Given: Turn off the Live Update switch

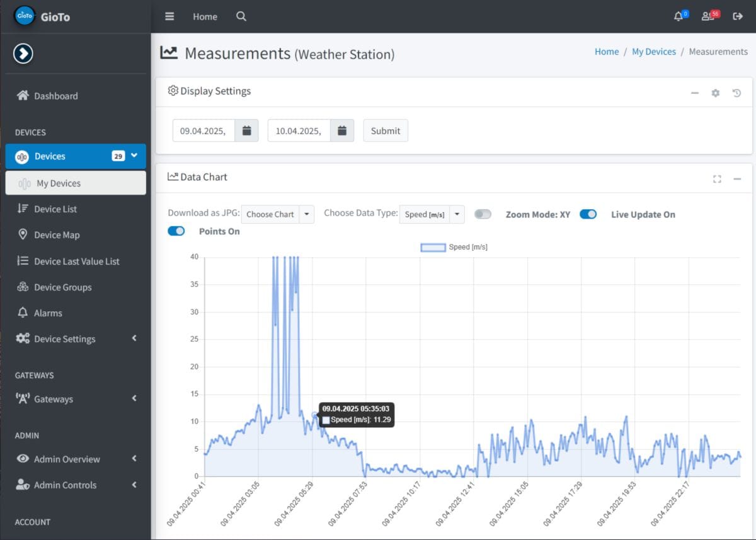Looking at the screenshot, I should [588, 214].
